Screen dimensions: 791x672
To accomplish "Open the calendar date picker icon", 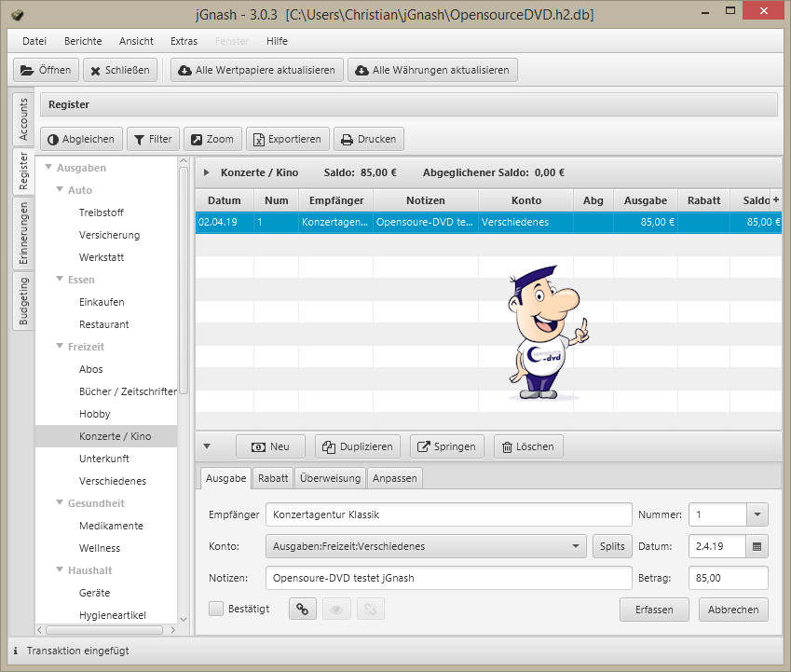I will [x=757, y=546].
